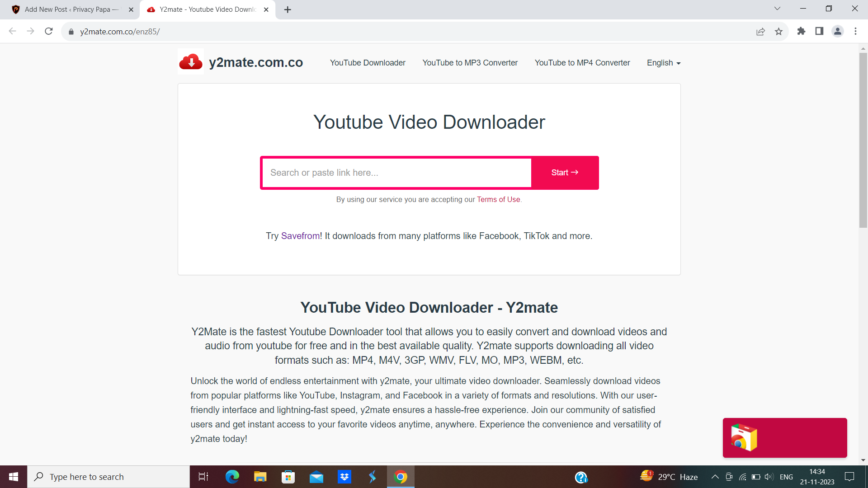Focus the Search or paste link field

396,173
